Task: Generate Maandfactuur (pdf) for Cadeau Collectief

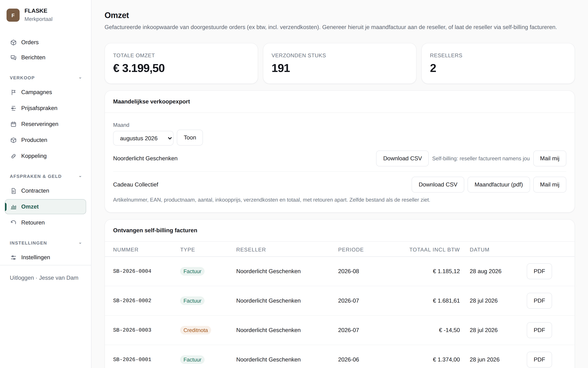Action: (498, 184)
